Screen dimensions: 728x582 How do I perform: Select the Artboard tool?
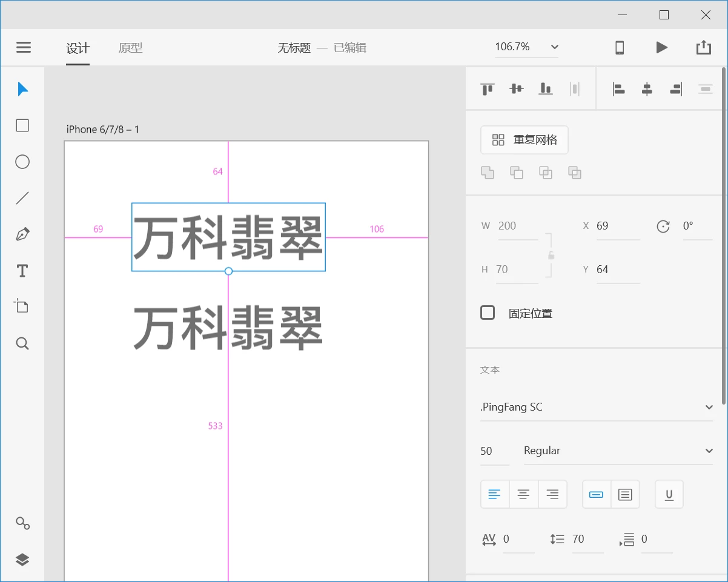(22, 306)
